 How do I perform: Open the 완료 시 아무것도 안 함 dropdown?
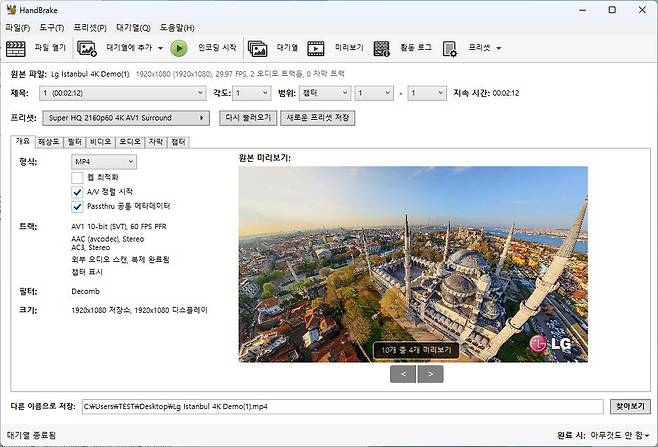pos(620,435)
